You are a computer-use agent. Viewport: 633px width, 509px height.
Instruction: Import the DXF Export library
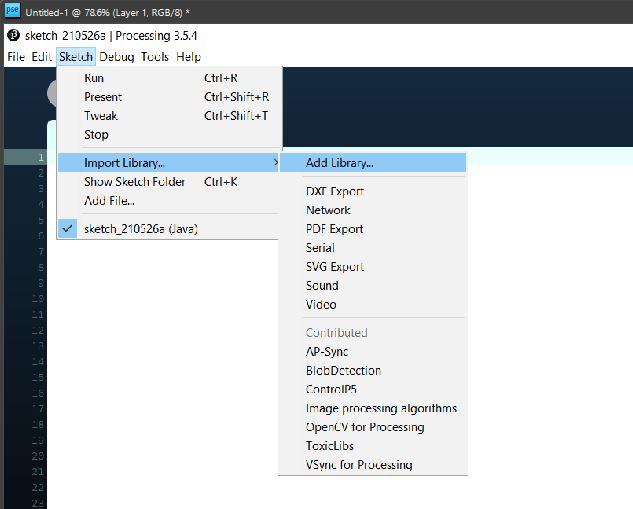click(373, 191)
